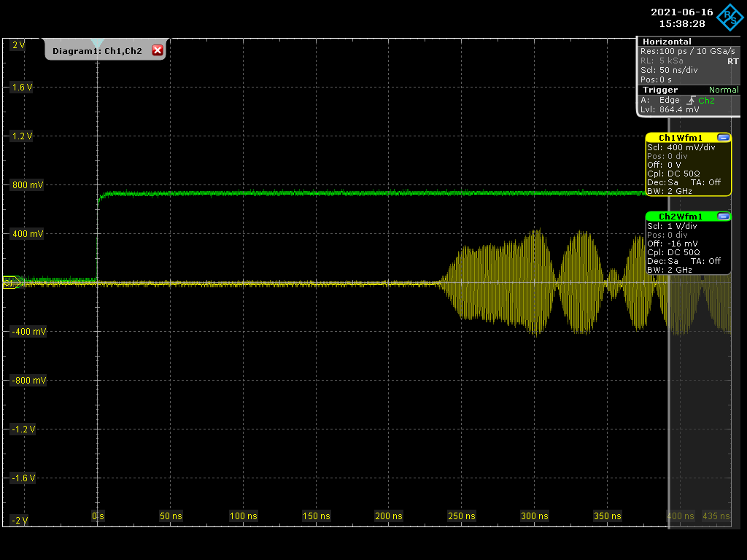This screenshot has height=560, width=747.
Task: Click the C1 ground level marker
Action: point(10,283)
